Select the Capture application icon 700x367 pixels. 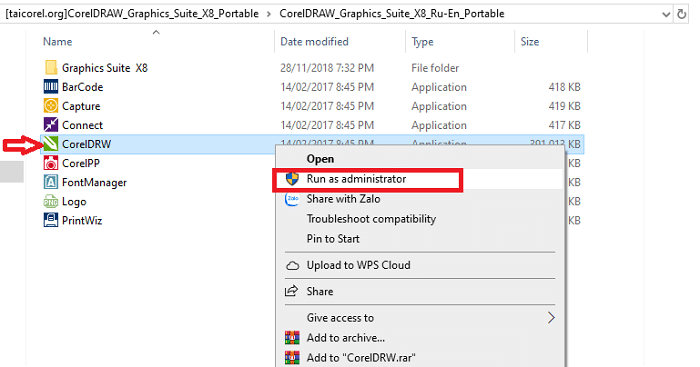tap(50, 106)
